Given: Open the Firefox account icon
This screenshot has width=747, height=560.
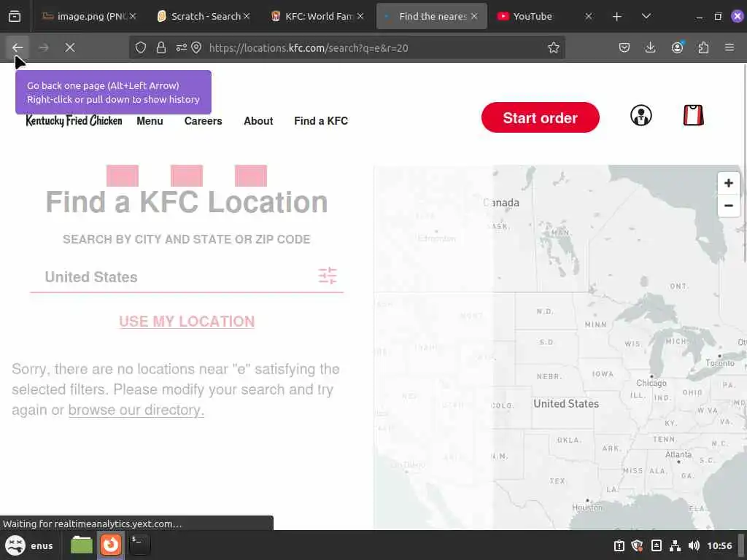Looking at the screenshot, I should (x=677, y=47).
